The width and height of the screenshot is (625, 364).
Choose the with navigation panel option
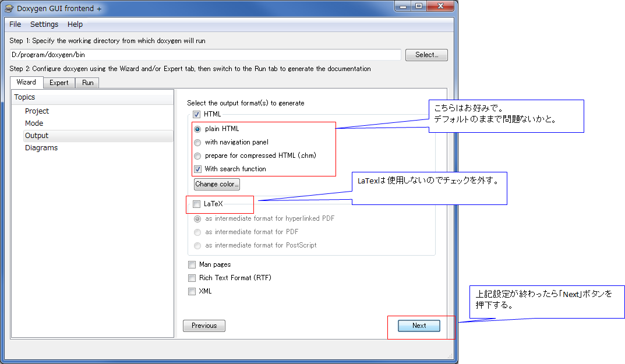[x=197, y=142]
